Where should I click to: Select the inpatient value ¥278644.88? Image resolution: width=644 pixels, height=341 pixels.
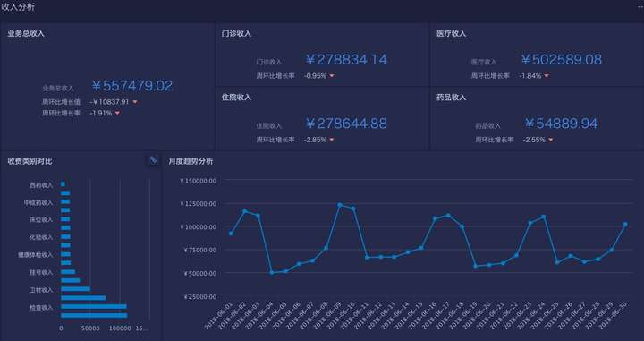coord(346,124)
